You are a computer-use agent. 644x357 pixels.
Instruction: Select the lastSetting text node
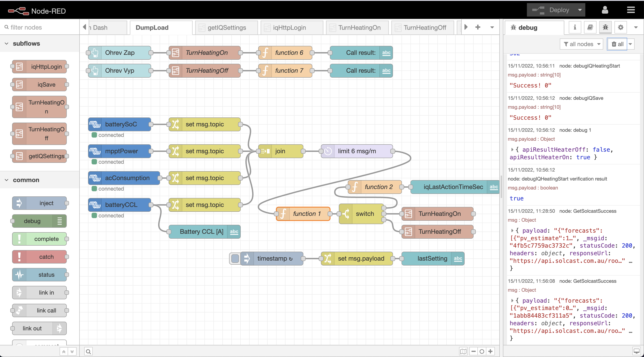point(433,258)
